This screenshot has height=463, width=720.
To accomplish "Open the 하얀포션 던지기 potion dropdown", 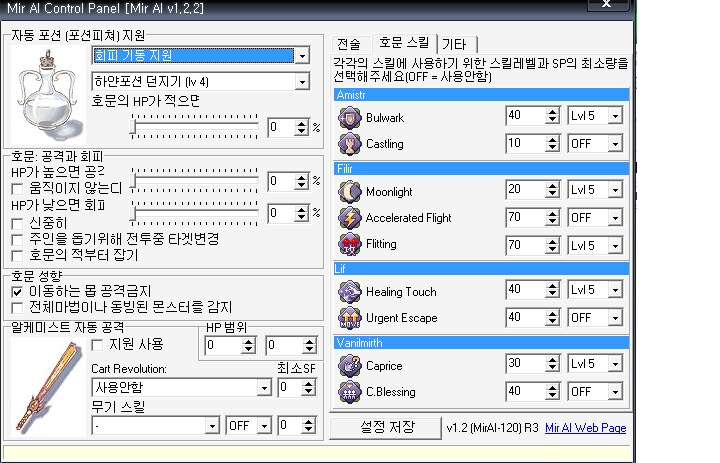I will tap(302, 81).
